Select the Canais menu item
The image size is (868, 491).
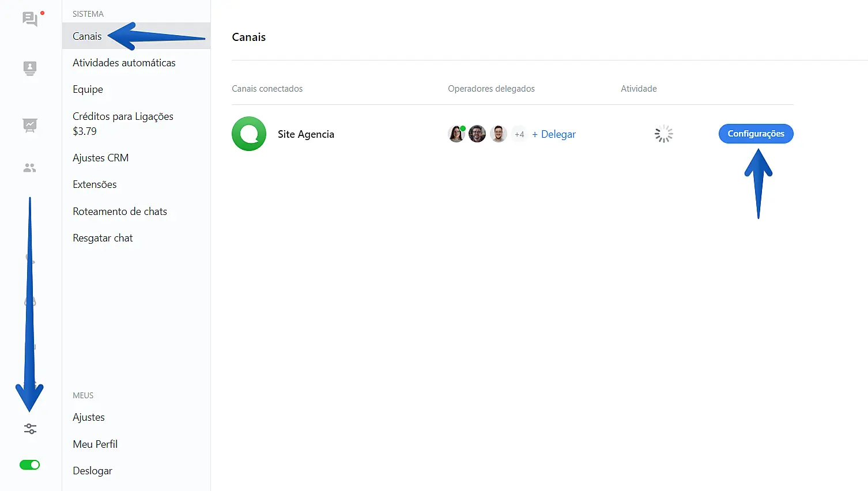pyautogui.click(x=136, y=36)
